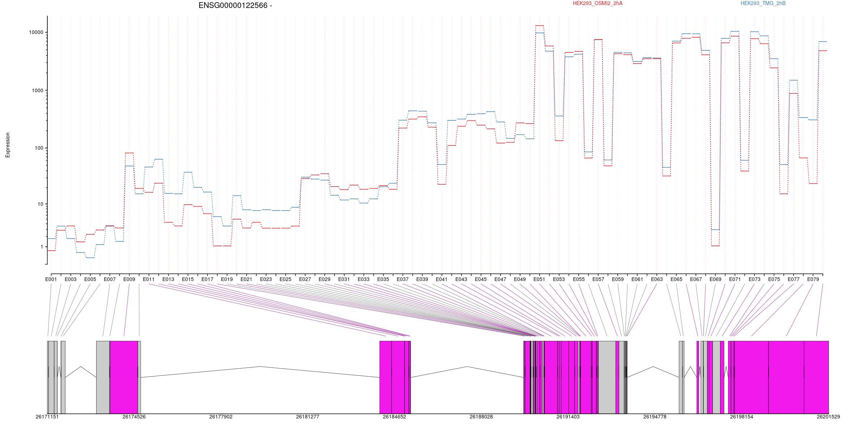
Task: Click exon label E079
Action: 813,279
